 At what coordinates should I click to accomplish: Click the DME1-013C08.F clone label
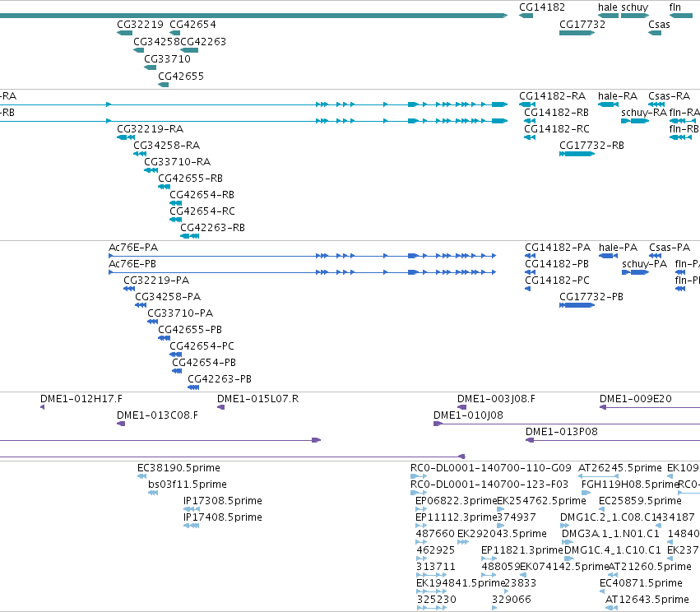tap(157, 415)
